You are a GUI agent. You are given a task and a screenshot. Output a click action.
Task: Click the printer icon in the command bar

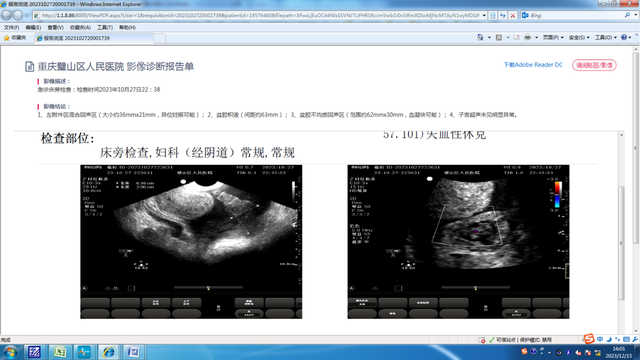coord(527,37)
